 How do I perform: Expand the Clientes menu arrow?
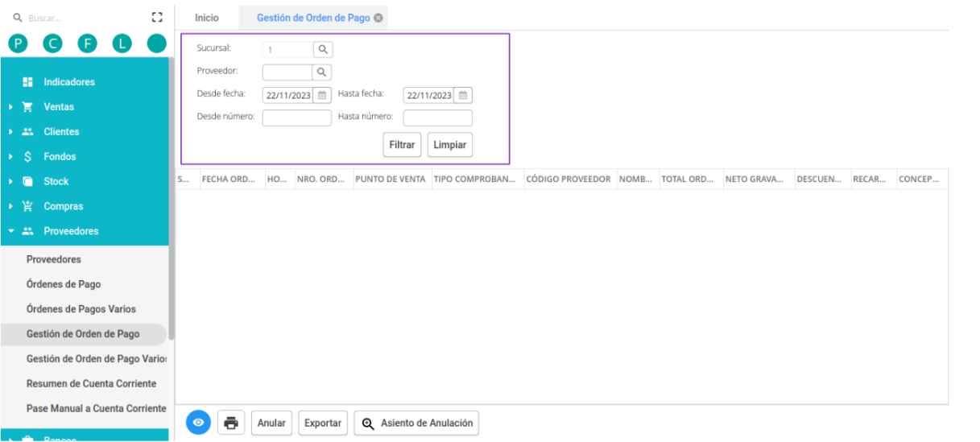pyautogui.click(x=10, y=132)
